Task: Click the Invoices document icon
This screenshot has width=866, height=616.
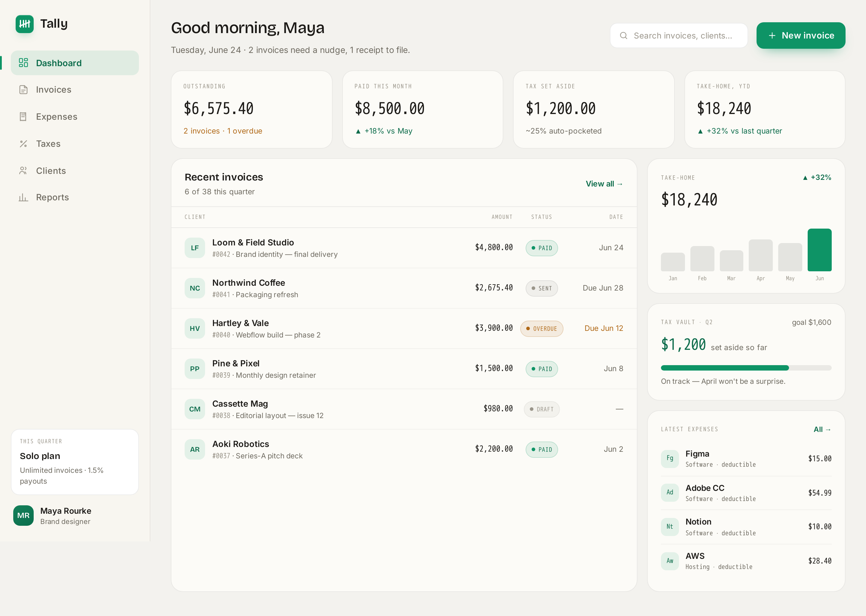Action: (23, 90)
